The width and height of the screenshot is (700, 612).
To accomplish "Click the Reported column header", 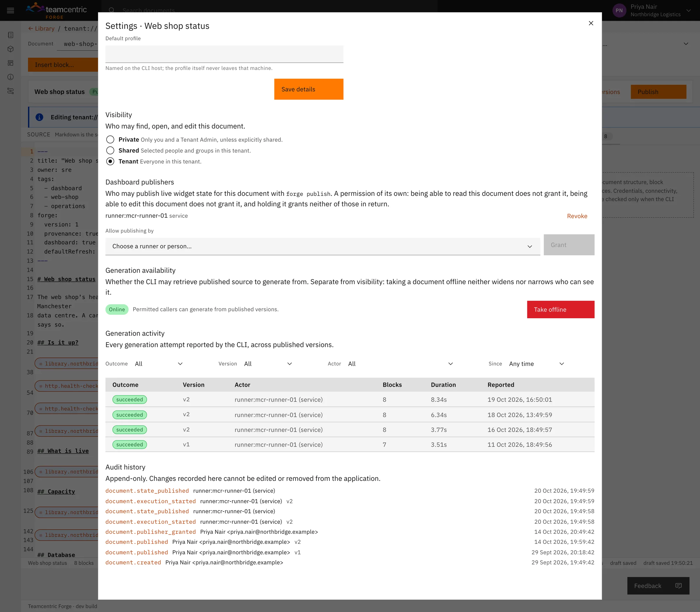I will point(501,385).
